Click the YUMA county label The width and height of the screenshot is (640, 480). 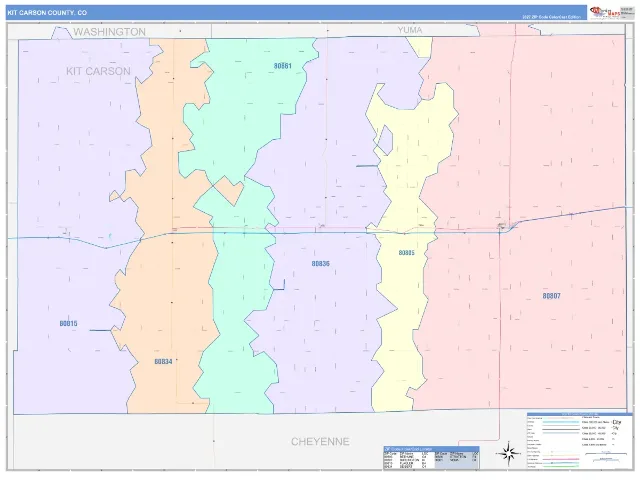(x=410, y=30)
